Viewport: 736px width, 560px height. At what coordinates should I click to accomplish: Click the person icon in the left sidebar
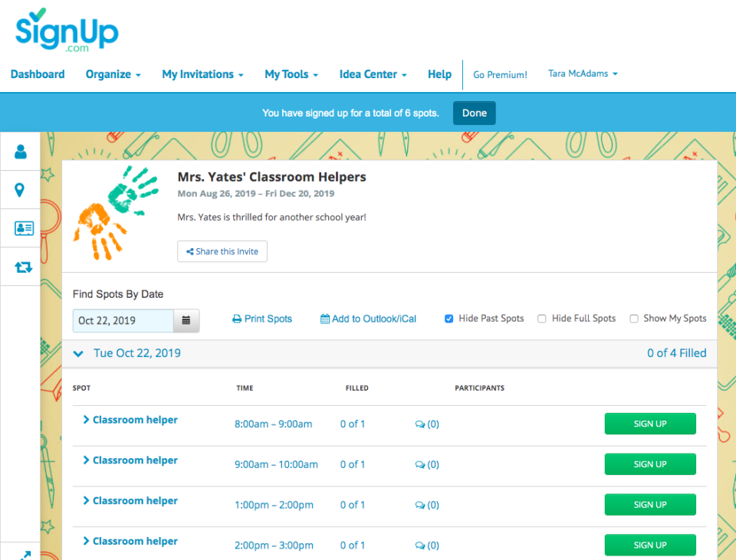(19, 151)
